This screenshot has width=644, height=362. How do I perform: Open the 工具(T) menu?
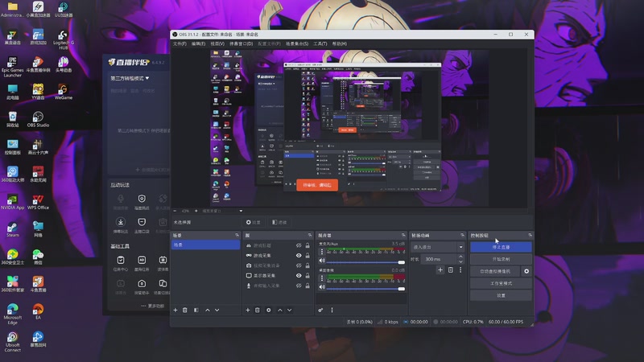coord(320,43)
